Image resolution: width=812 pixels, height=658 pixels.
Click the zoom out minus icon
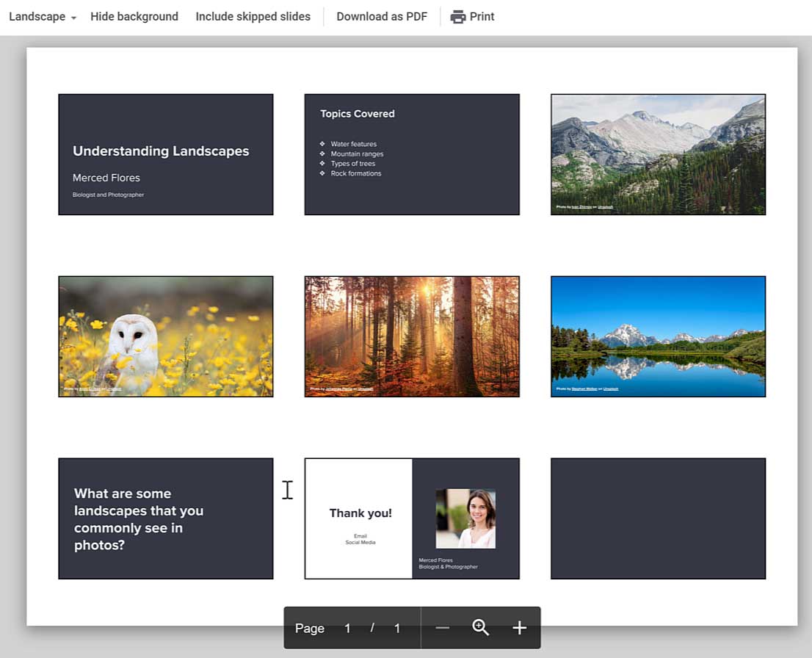coord(442,628)
